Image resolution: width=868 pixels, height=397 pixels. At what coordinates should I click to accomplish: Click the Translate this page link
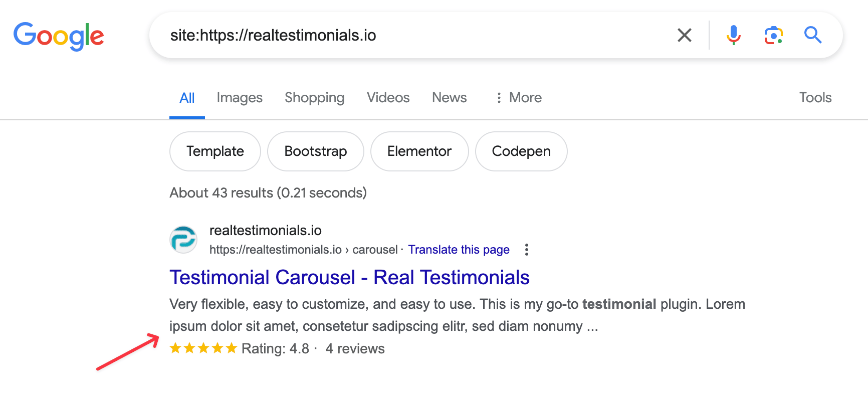459,250
